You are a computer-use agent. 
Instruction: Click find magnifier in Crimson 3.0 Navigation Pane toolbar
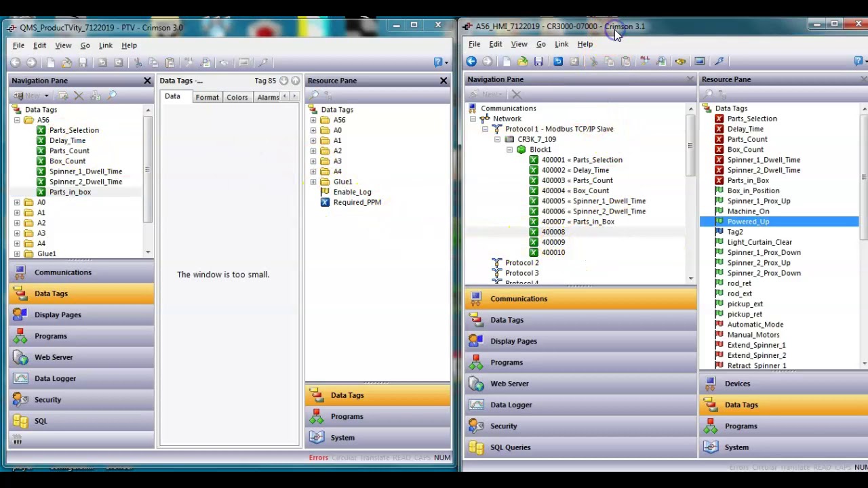[x=112, y=96]
